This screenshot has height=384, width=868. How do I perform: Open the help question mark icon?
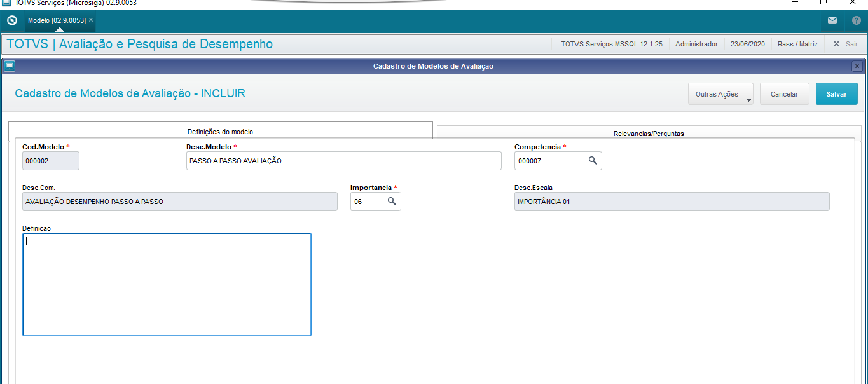tap(856, 20)
